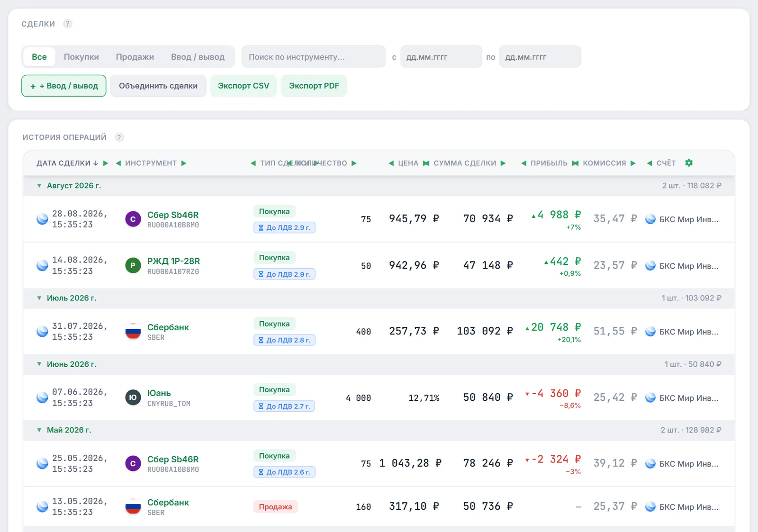Click Сбербанк flag icon on 13.05.2026 row
This screenshot has width=758, height=532.
click(133, 507)
